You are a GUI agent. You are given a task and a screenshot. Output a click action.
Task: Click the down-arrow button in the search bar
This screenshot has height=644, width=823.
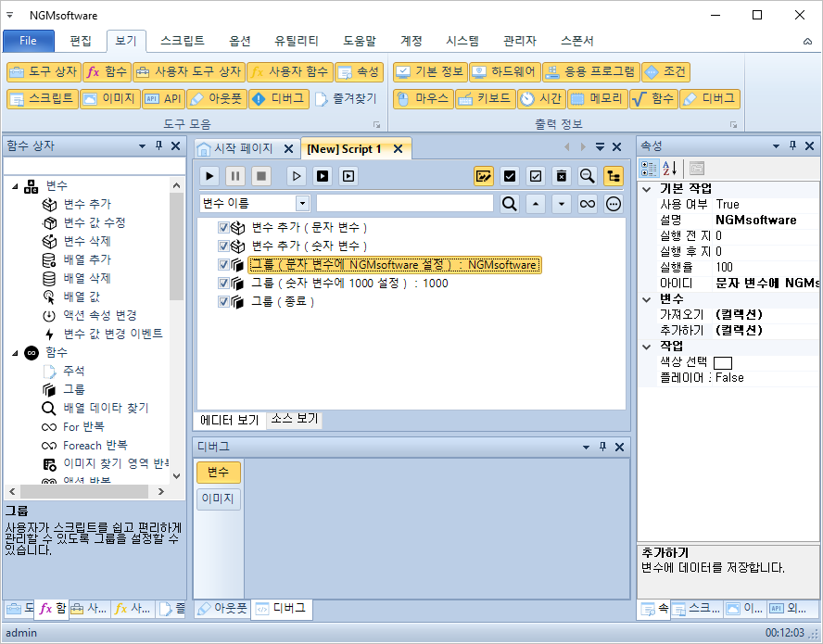tap(561, 204)
